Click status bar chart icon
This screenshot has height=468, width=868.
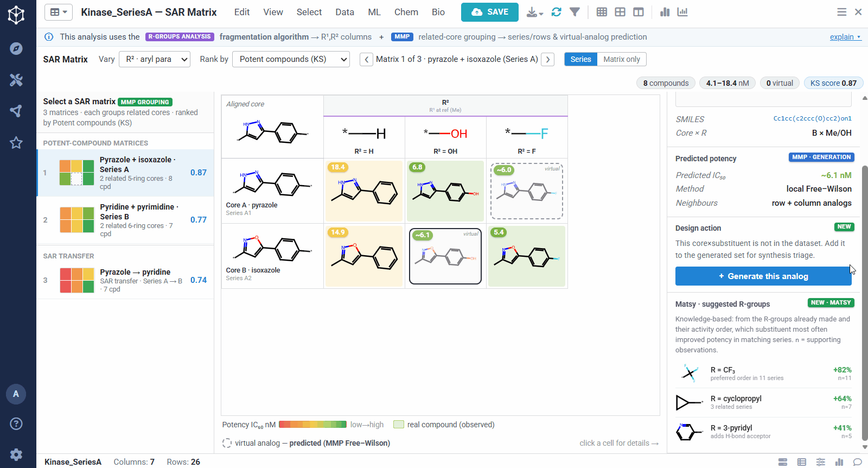click(839, 462)
